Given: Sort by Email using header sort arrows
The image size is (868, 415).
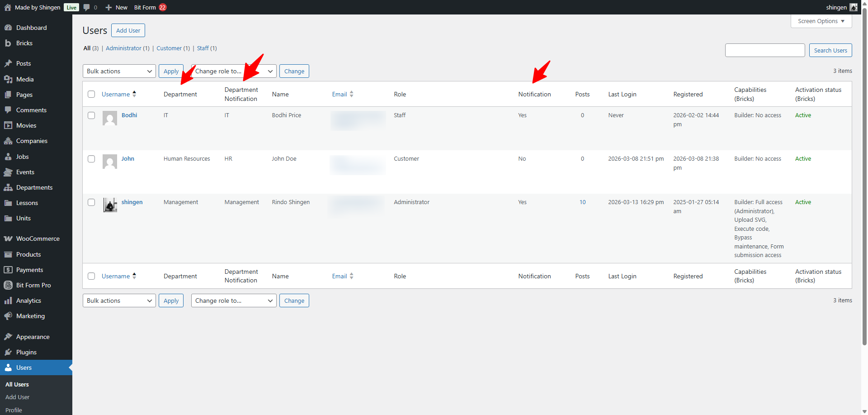Looking at the screenshot, I should click(351, 94).
